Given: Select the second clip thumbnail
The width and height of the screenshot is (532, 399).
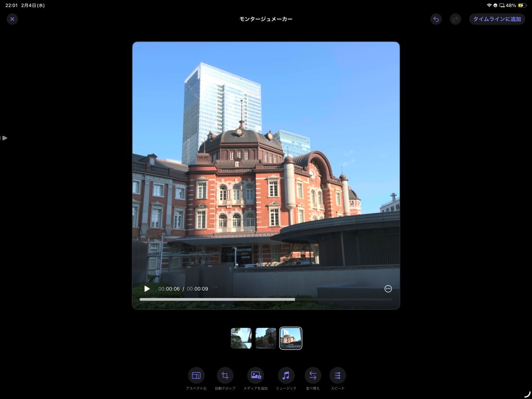Looking at the screenshot, I should coord(266,338).
